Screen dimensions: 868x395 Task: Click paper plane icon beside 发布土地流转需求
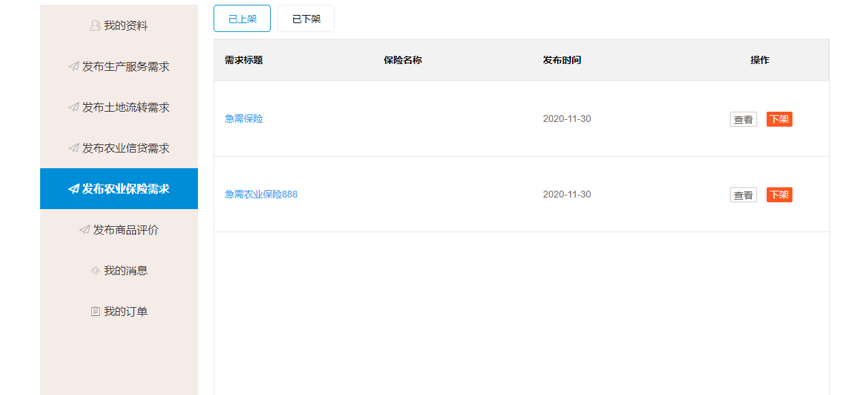pos(73,108)
